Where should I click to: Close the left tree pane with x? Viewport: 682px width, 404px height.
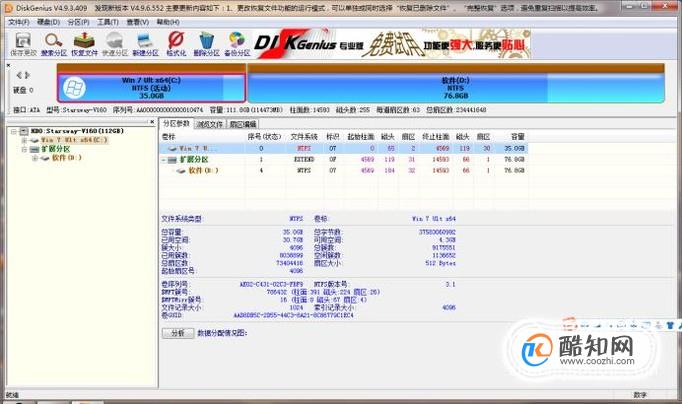[x=152, y=122]
